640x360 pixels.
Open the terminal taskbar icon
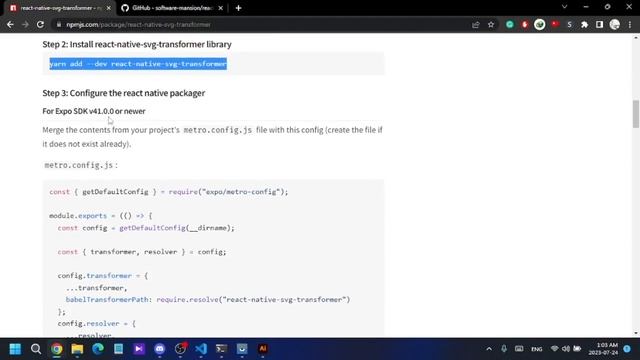pos(221,349)
